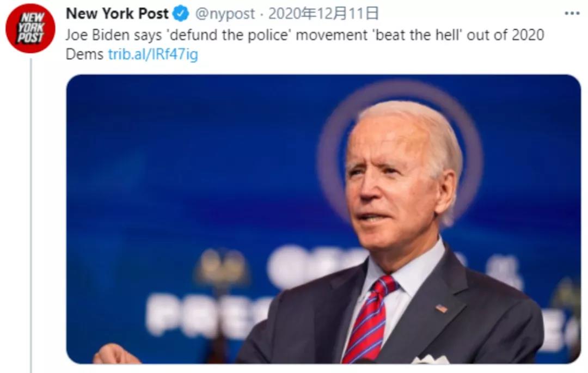Click the flag lapel pin in the photo
Image resolution: width=588 pixels, height=373 pixels.
coord(442,309)
